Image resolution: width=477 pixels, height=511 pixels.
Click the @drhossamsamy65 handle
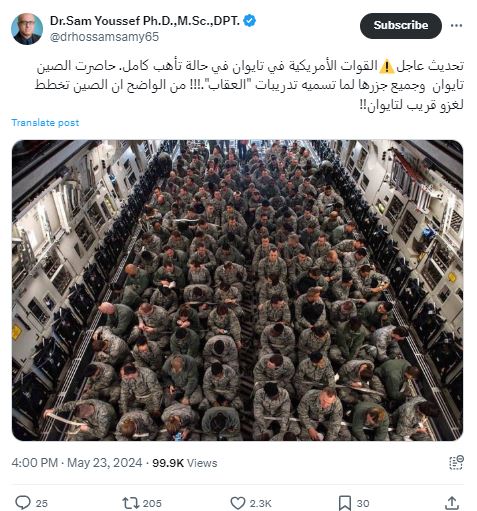pyautogui.click(x=104, y=37)
